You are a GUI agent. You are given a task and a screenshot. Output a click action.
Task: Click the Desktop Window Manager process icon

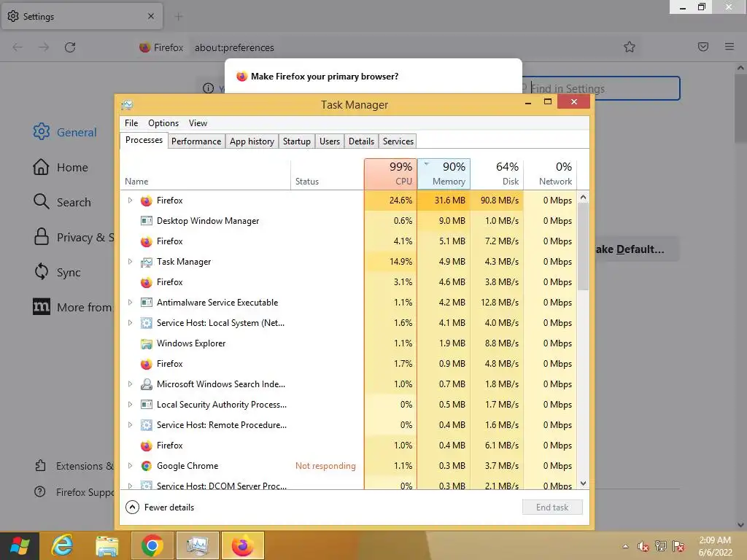tap(146, 221)
